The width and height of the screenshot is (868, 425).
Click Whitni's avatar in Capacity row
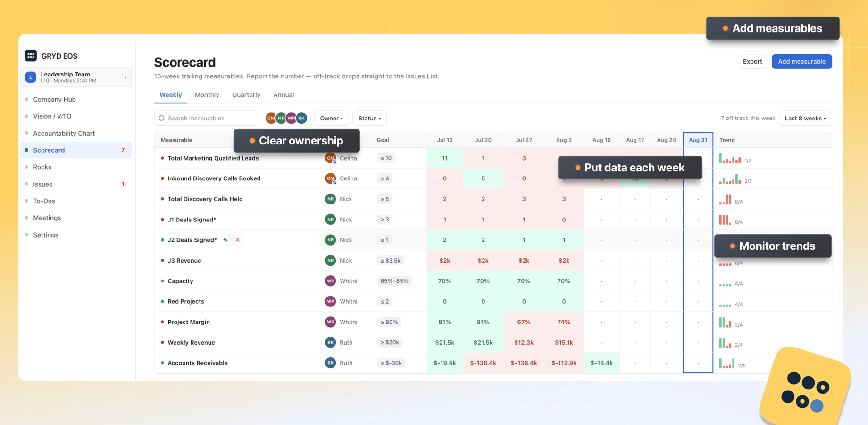click(330, 281)
